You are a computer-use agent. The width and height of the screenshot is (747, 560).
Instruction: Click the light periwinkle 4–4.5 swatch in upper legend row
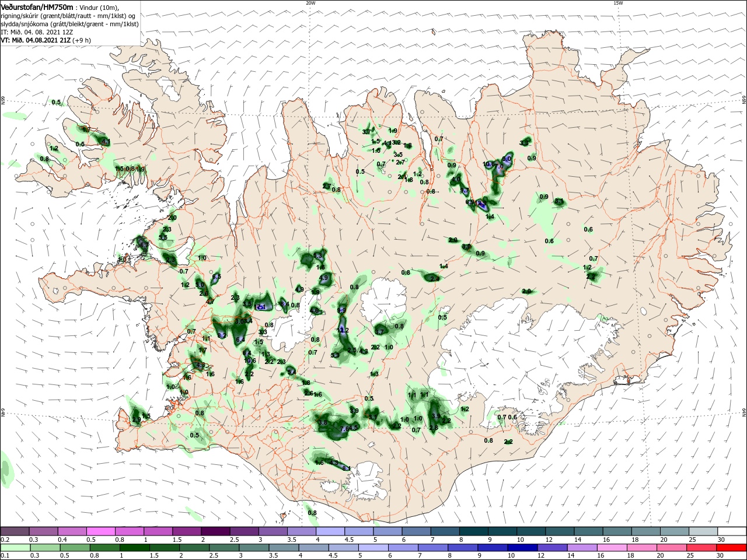(x=330, y=531)
